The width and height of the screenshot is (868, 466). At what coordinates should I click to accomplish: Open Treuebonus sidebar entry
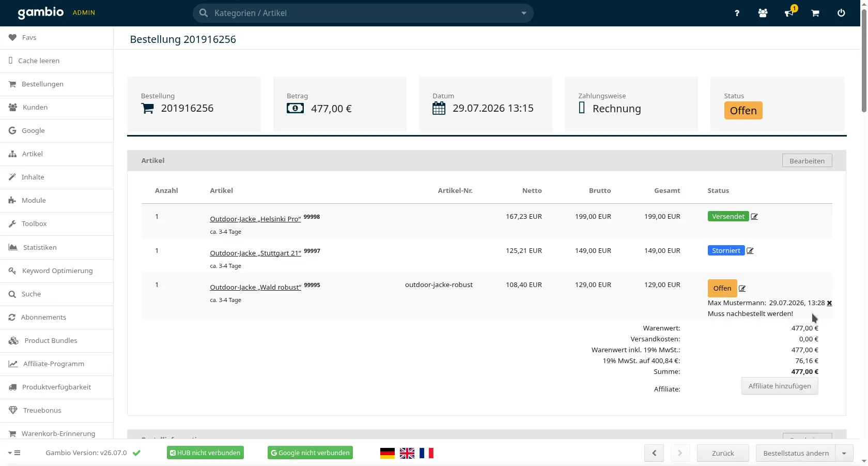coord(57,411)
